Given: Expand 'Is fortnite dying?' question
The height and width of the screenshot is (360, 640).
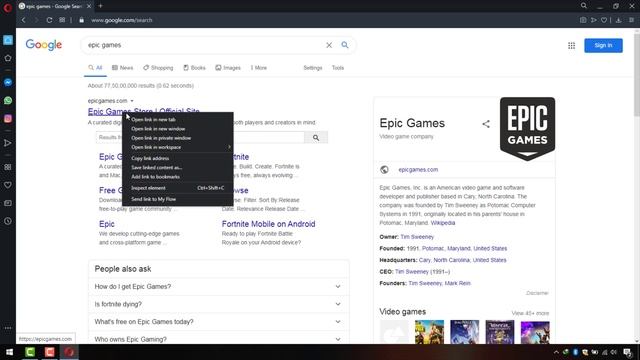Looking at the screenshot, I should pyautogui.click(x=219, y=304).
